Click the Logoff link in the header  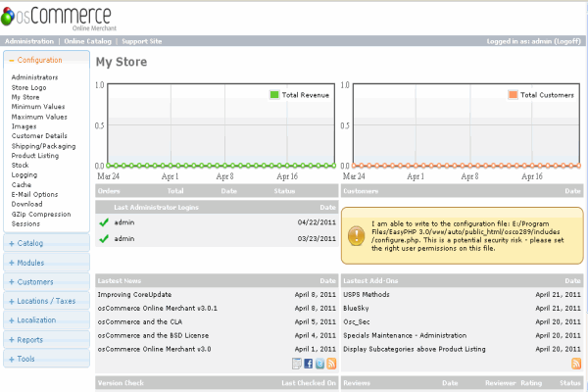tap(567, 41)
